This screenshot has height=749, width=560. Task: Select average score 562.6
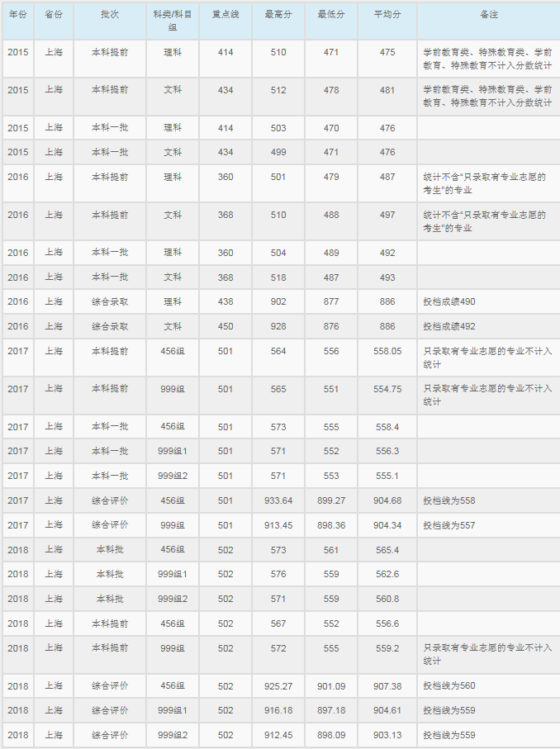click(387, 574)
